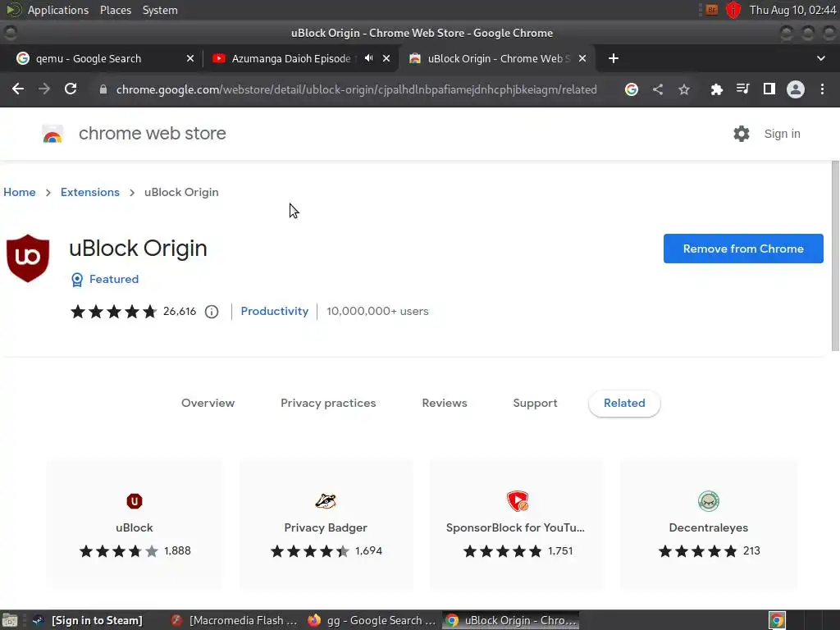Viewport: 840px width, 630px height.
Task: Click the chrome web store title text
Action: pyautogui.click(x=152, y=134)
